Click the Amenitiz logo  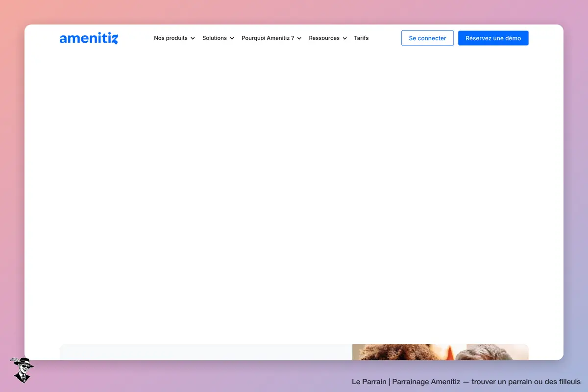(x=89, y=38)
